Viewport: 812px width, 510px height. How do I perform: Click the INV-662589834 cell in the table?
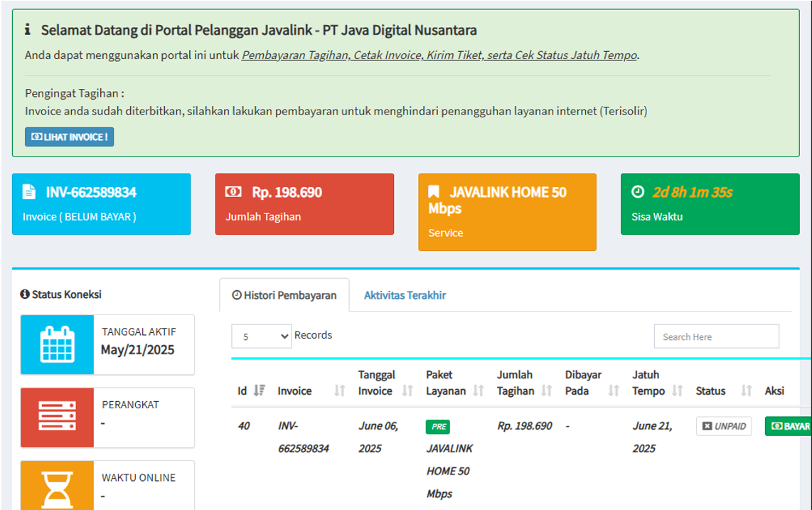click(304, 437)
